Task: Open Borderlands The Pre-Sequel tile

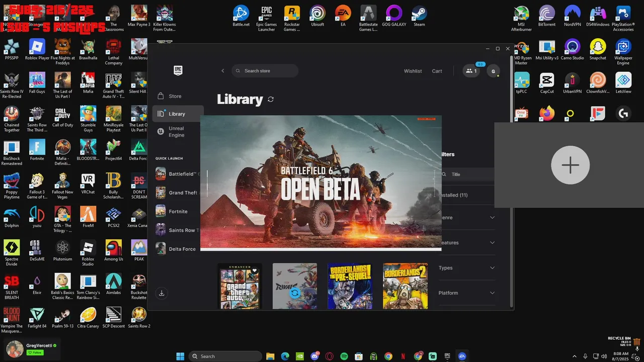Action: pos(350,286)
